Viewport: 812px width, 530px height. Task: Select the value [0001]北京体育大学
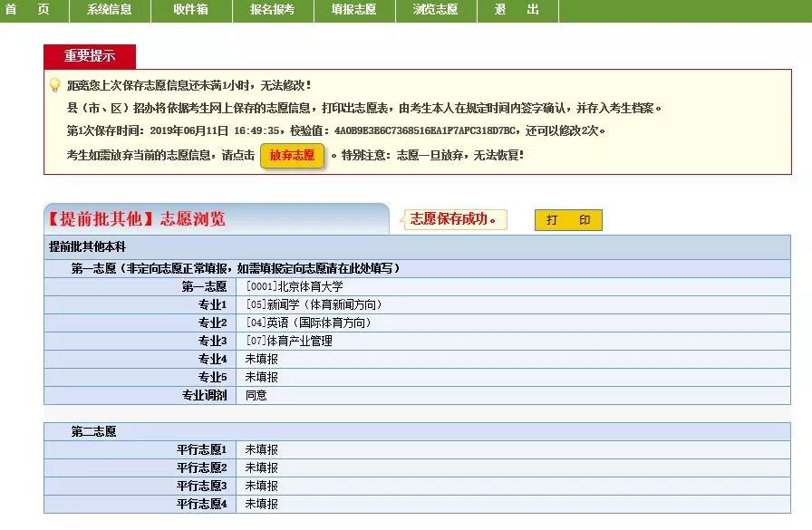click(295, 286)
